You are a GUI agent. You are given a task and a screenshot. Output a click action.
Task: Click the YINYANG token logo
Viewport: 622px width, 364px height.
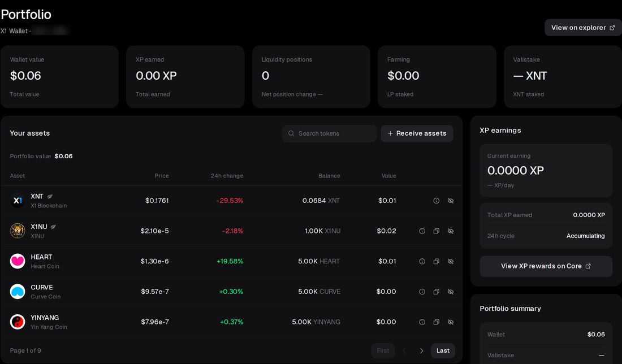(x=18, y=322)
